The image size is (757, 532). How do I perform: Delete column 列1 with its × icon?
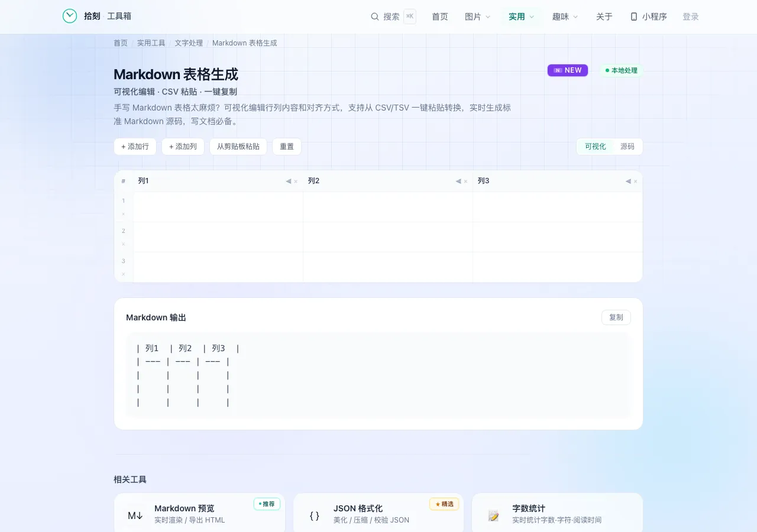pyautogui.click(x=296, y=181)
